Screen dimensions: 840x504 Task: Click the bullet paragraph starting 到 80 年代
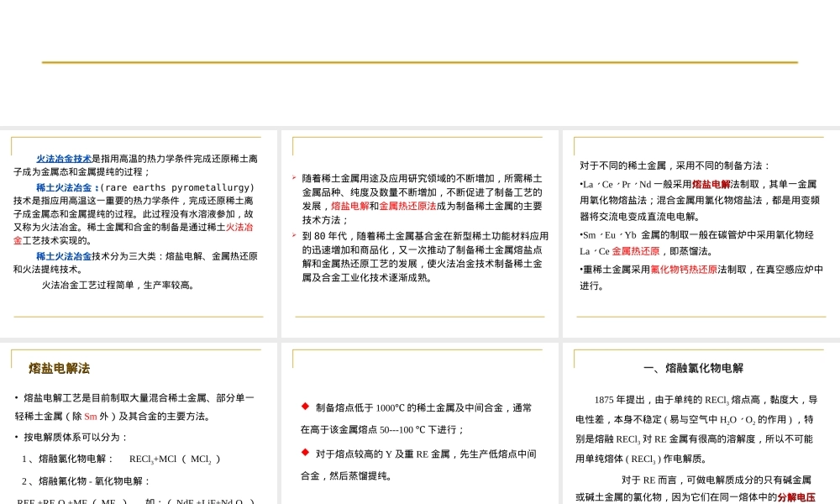pyautogui.click(x=425, y=256)
